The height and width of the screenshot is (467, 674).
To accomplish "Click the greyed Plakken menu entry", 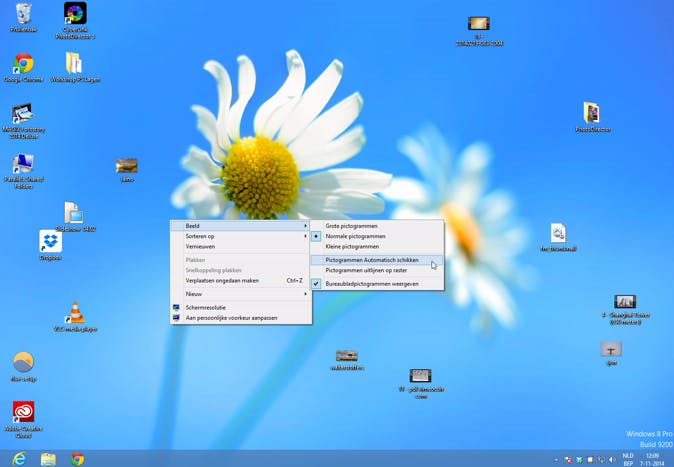I will 241,260.
